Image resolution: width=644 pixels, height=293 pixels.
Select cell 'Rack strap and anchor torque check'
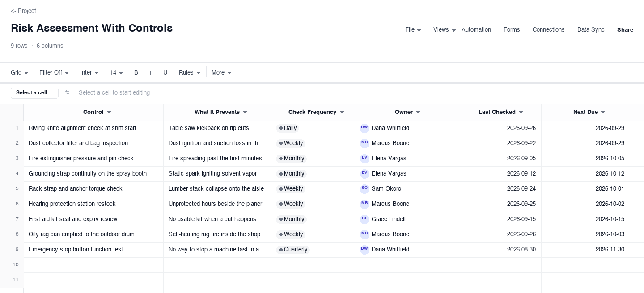pos(93,189)
